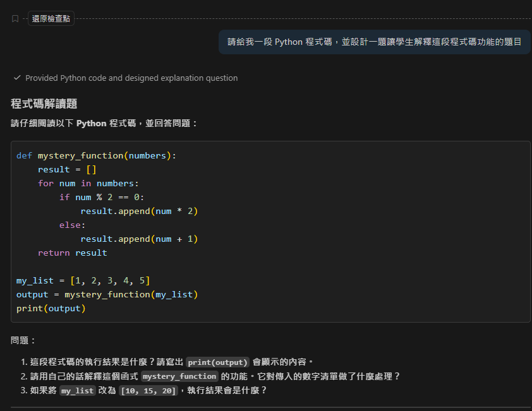This screenshot has height=411, width=532.
Task: Click the 'result.append(num * 2)' code line
Action: click(x=139, y=211)
